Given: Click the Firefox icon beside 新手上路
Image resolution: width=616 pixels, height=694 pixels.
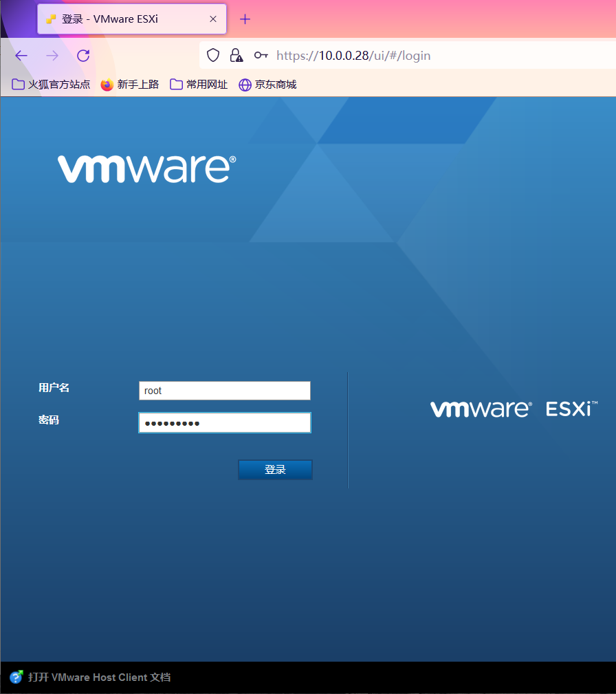Looking at the screenshot, I should (107, 84).
